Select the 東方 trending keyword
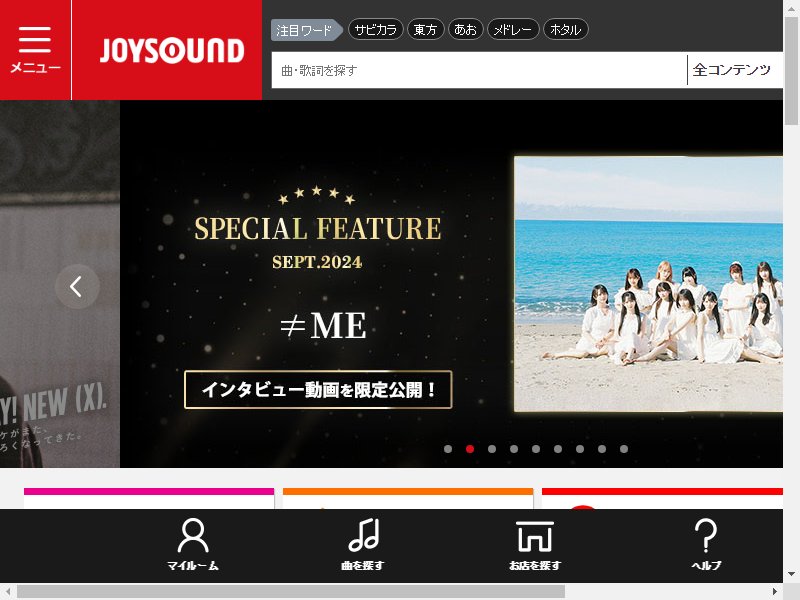Screen dimensions: 800x600 426,30
